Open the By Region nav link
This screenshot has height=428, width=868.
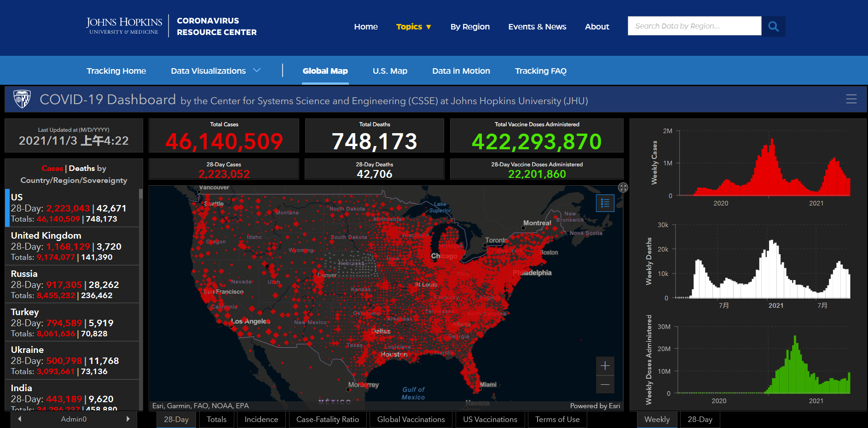click(470, 27)
